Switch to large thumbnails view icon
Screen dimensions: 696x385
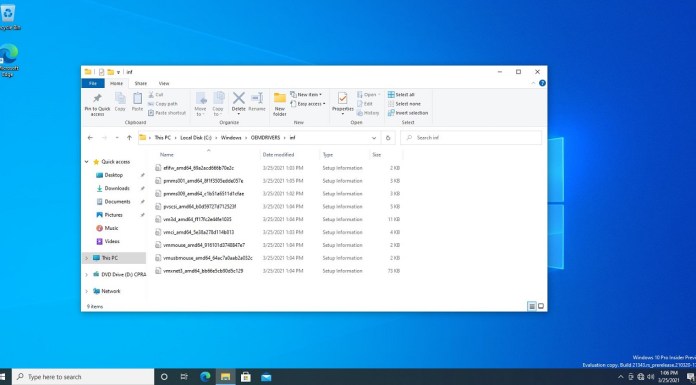point(541,306)
